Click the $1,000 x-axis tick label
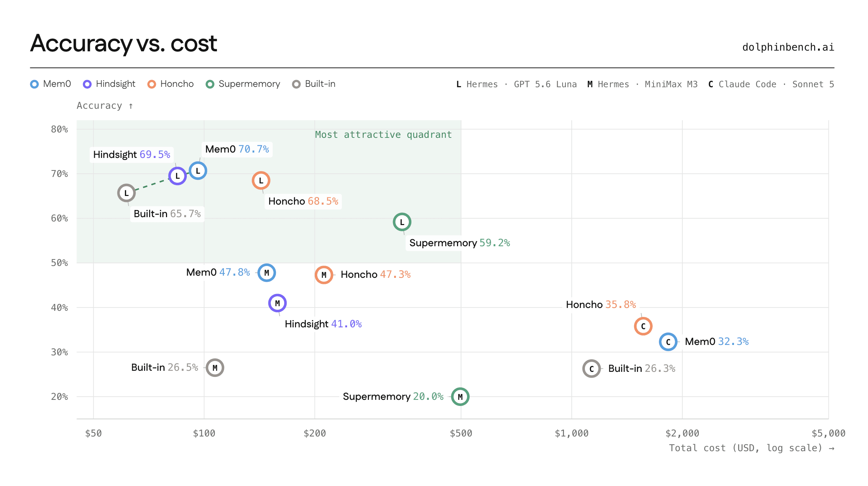 point(572,434)
